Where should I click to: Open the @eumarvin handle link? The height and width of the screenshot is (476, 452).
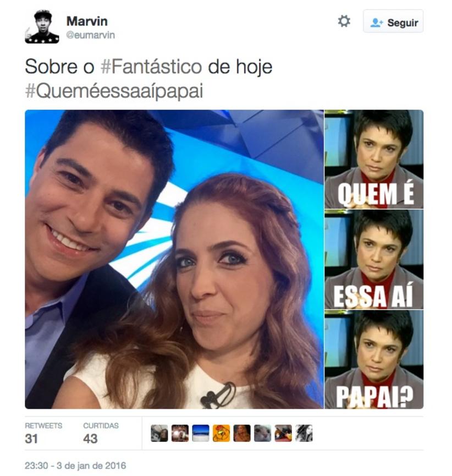(x=90, y=35)
